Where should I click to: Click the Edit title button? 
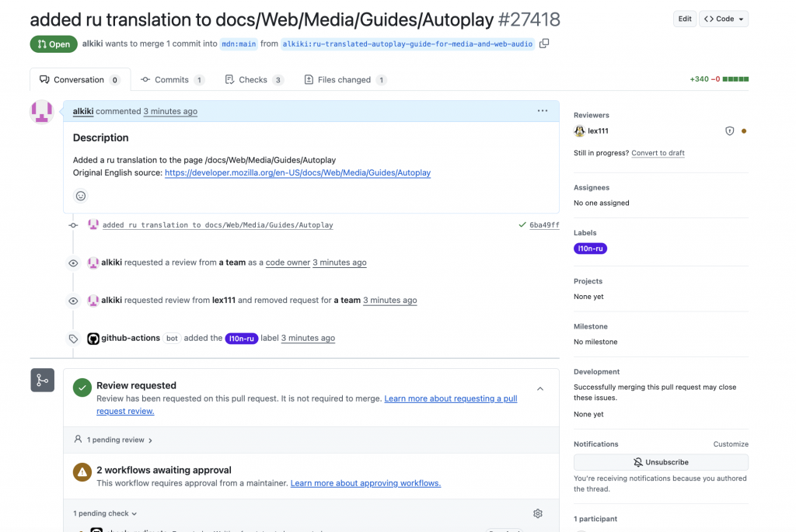coord(684,19)
